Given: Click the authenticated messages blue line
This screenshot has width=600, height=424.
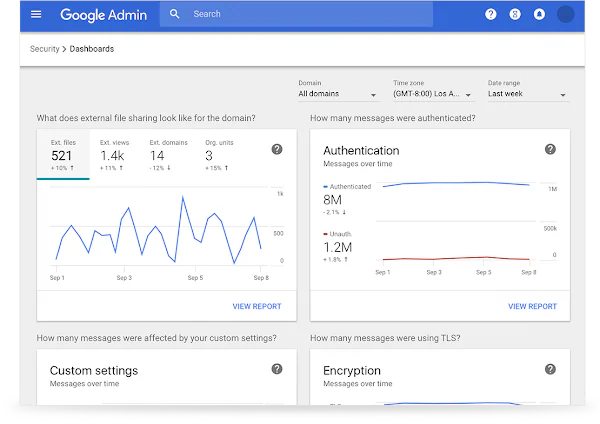Looking at the screenshot, I should [455, 183].
